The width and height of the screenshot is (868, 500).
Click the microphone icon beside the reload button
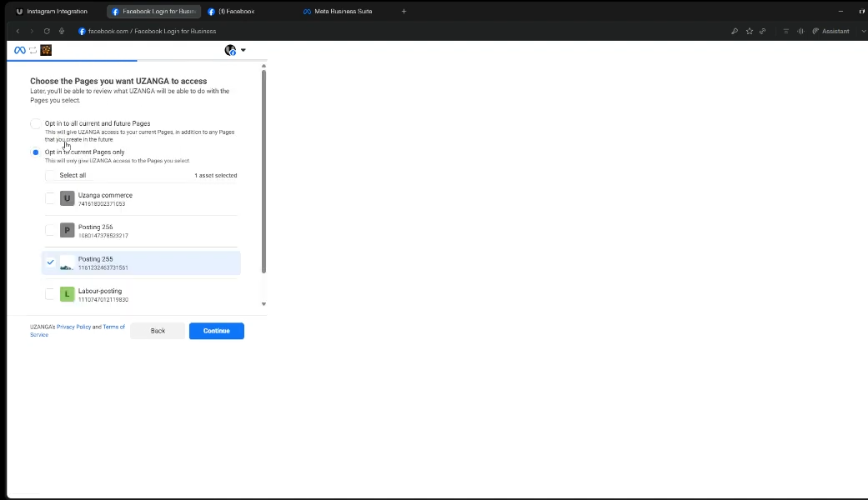[62, 32]
